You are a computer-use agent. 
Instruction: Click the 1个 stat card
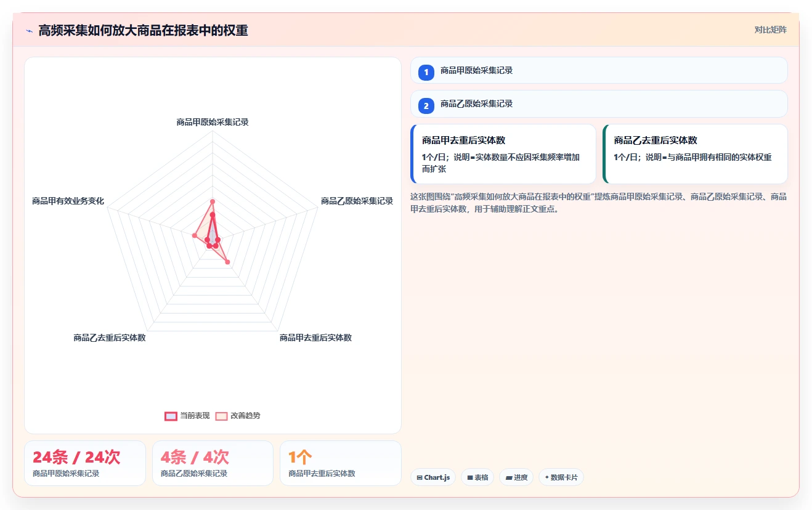[x=341, y=463]
